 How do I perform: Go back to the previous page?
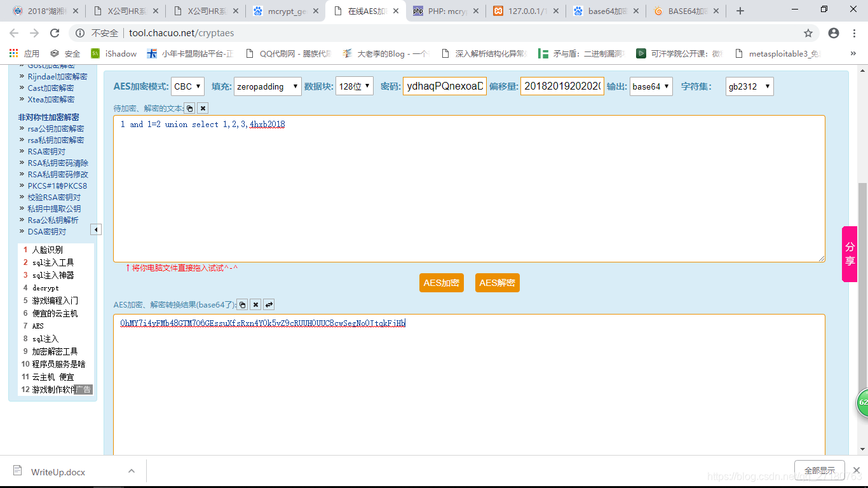pyautogui.click(x=14, y=33)
